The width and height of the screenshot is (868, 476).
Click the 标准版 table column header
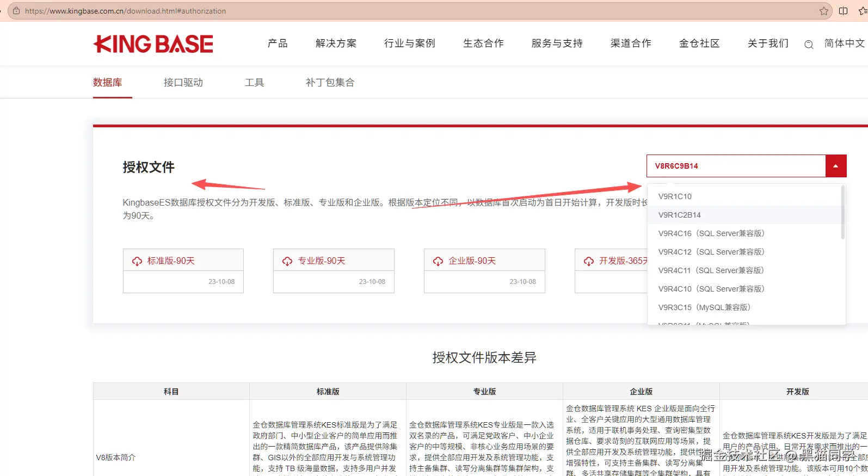point(328,392)
